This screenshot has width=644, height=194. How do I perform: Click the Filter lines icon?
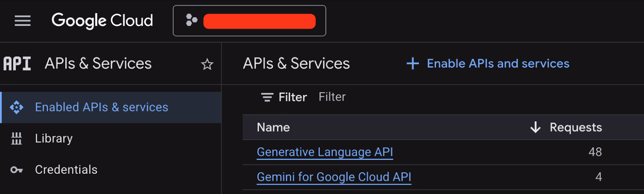click(267, 97)
